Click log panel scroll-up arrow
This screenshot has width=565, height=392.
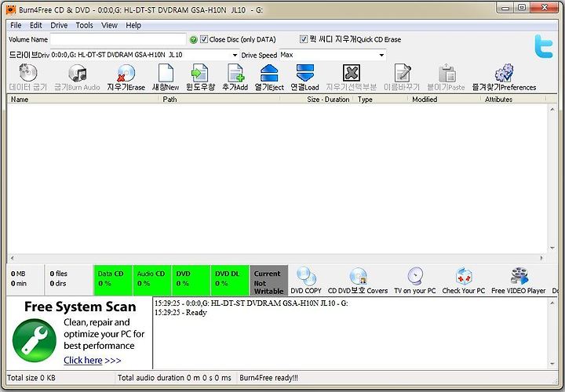click(x=552, y=303)
